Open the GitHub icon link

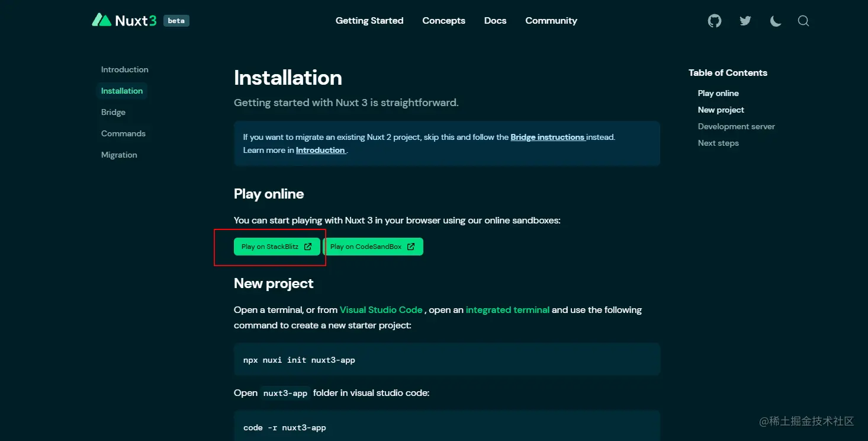click(715, 21)
